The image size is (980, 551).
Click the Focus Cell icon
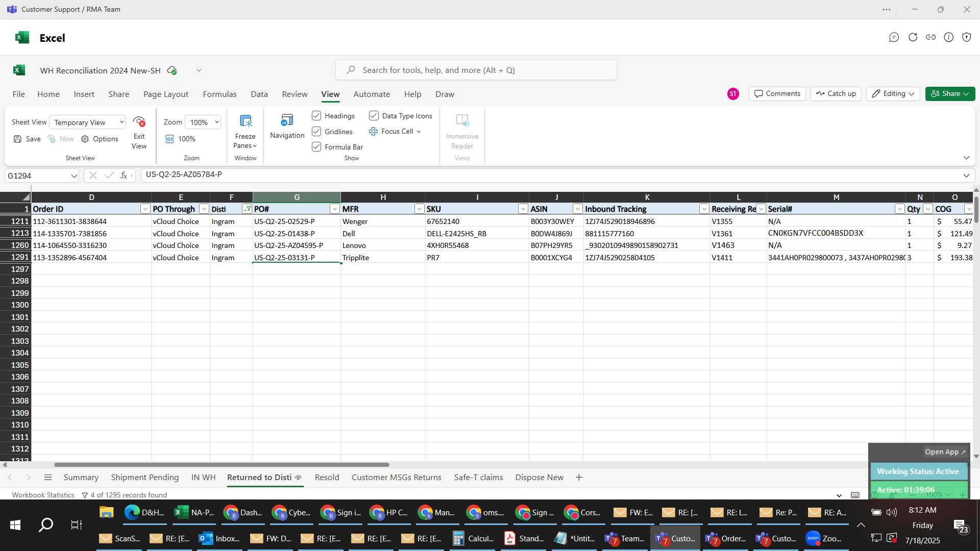pos(373,132)
